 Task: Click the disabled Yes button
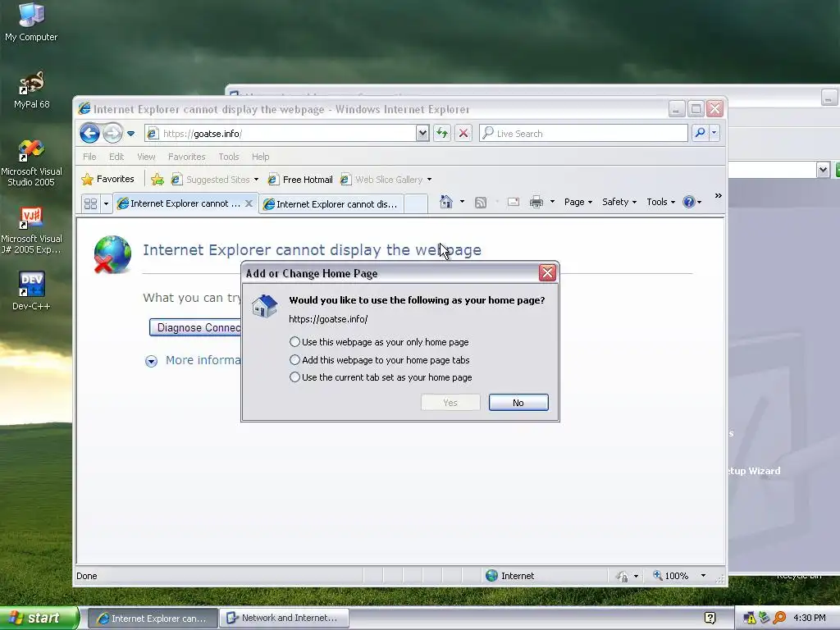pos(450,403)
